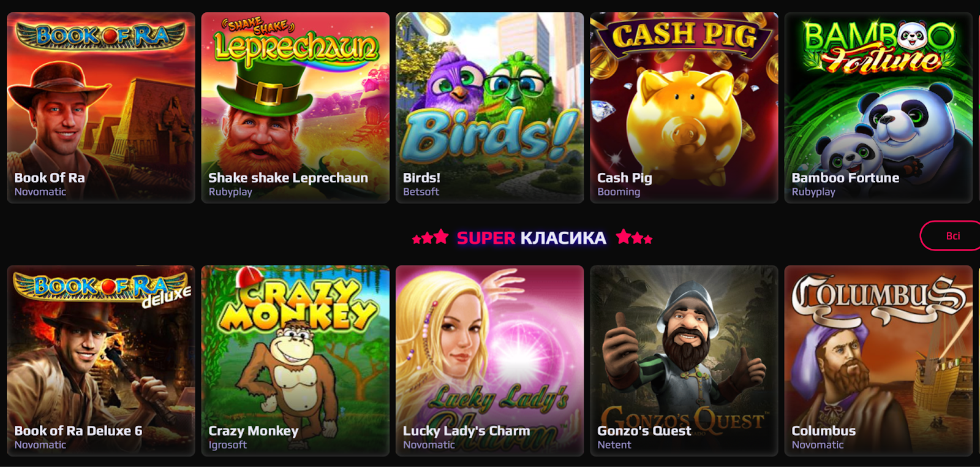
Task: Click the Book Of Ra title text
Action: [x=50, y=178]
